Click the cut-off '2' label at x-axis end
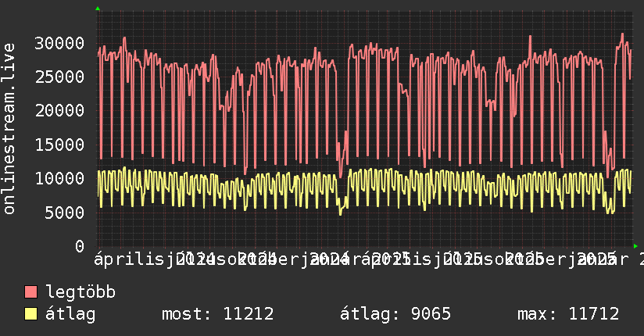Image resolution: width=644 pixels, height=336 pixels. point(640,259)
